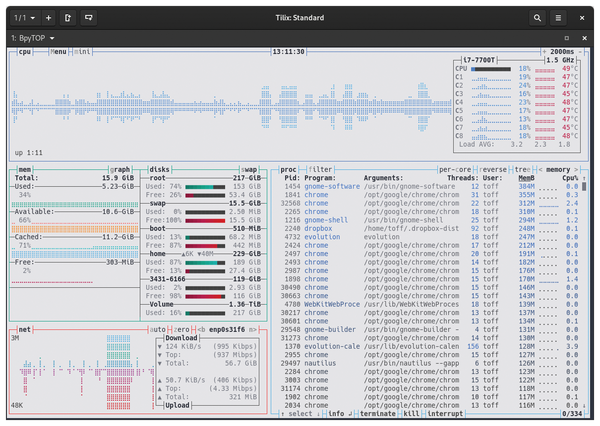The height and width of the screenshot is (426, 600).
Task: Select evolution process with PID 4732
Action: [x=429, y=237]
